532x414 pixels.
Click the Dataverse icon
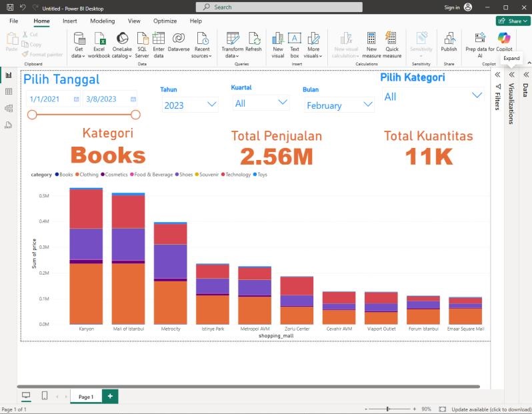coord(179,39)
